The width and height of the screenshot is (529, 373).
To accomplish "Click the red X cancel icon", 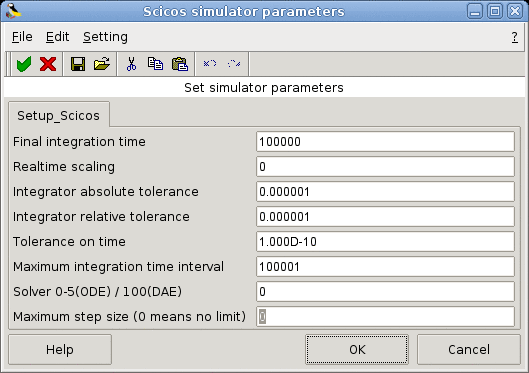I will [x=48, y=64].
